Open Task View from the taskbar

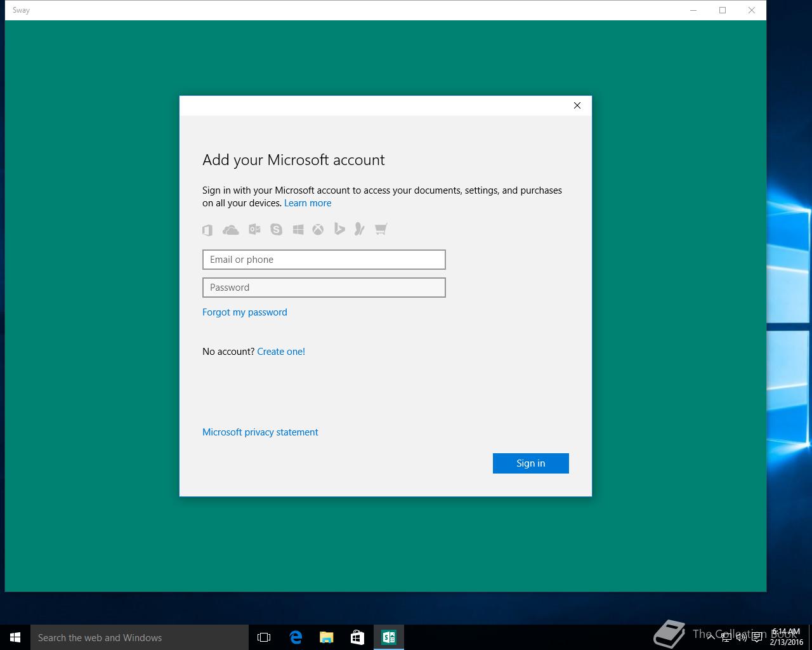coord(264,637)
